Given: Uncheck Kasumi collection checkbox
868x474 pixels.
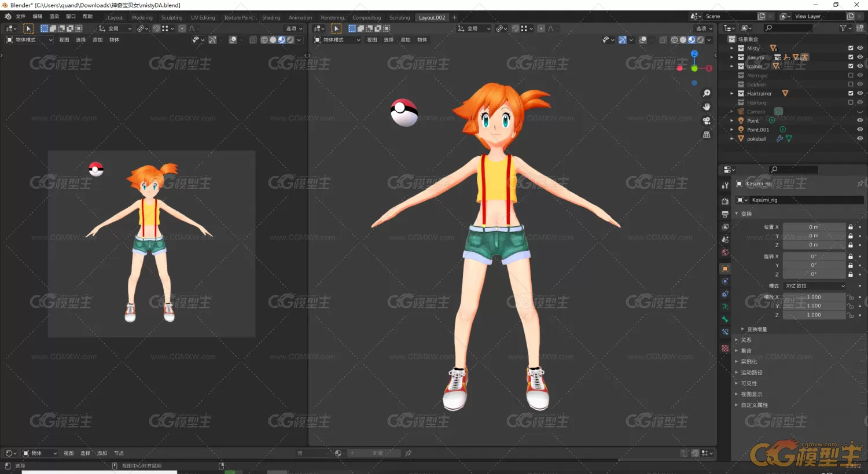Looking at the screenshot, I should [851, 57].
